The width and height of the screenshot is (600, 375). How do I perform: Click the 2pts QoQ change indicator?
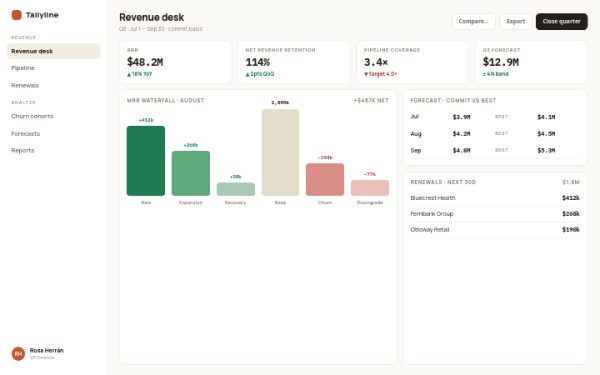260,74
